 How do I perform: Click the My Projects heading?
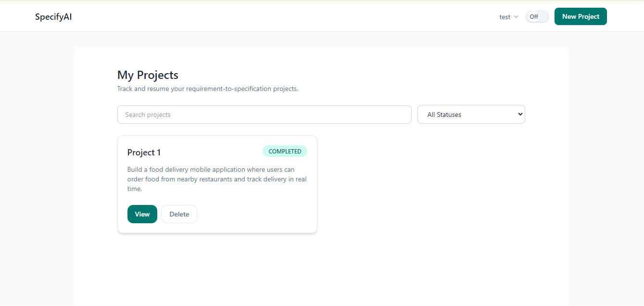148,75
